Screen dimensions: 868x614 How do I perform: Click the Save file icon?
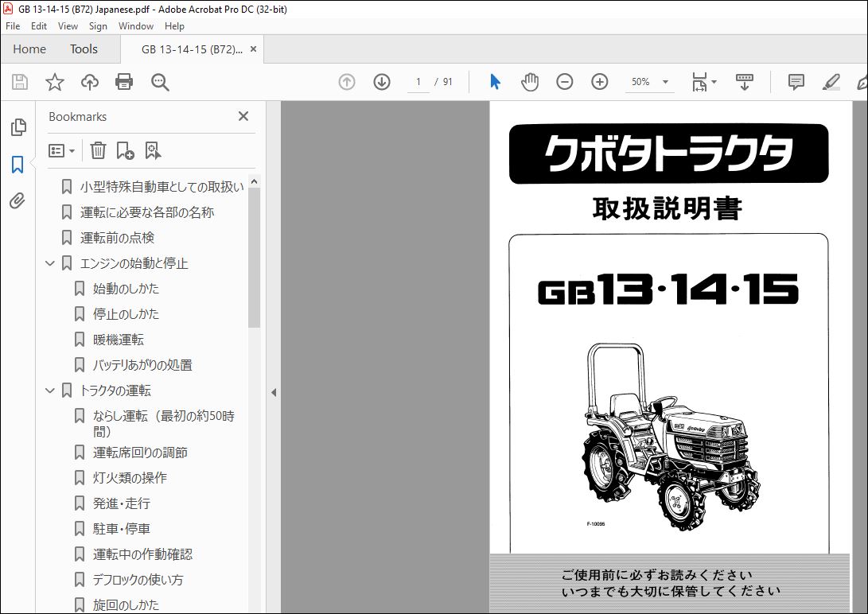[x=20, y=82]
